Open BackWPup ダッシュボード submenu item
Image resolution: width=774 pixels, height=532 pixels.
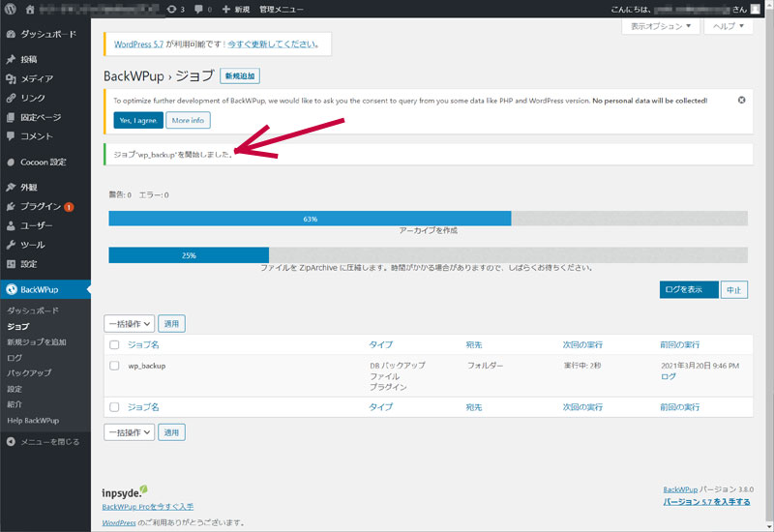pyautogui.click(x=33, y=310)
